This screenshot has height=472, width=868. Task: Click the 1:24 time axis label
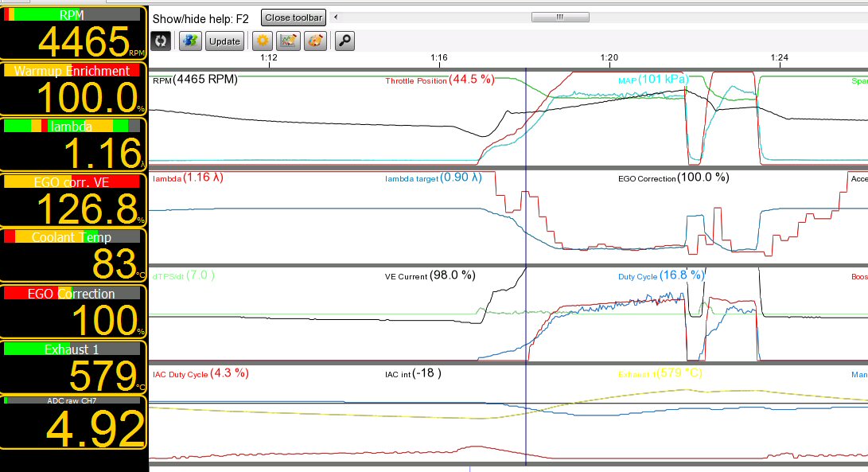click(x=780, y=57)
